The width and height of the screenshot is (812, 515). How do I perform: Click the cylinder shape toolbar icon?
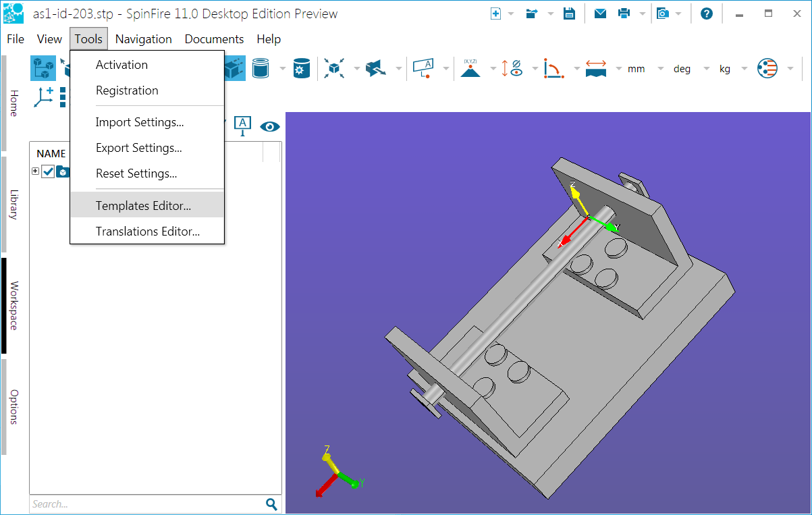pyautogui.click(x=261, y=68)
